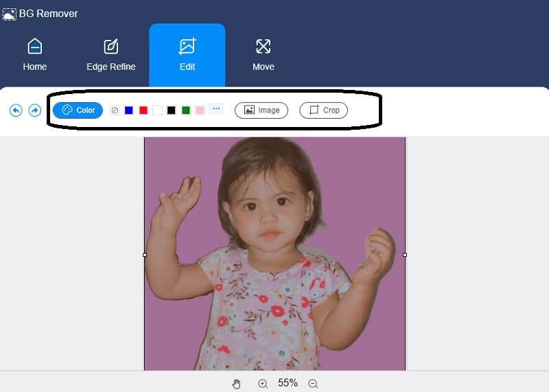Image resolution: width=549 pixels, height=392 pixels.
Task: Zoom in with the plus magnifier
Action: coord(262,384)
